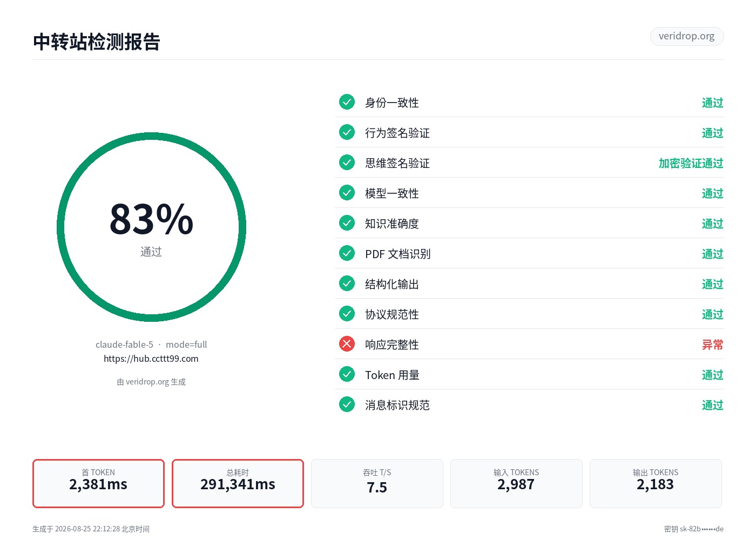Select the 总耗时 291,341ms card
756x540 pixels.
[x=238, y=483]
